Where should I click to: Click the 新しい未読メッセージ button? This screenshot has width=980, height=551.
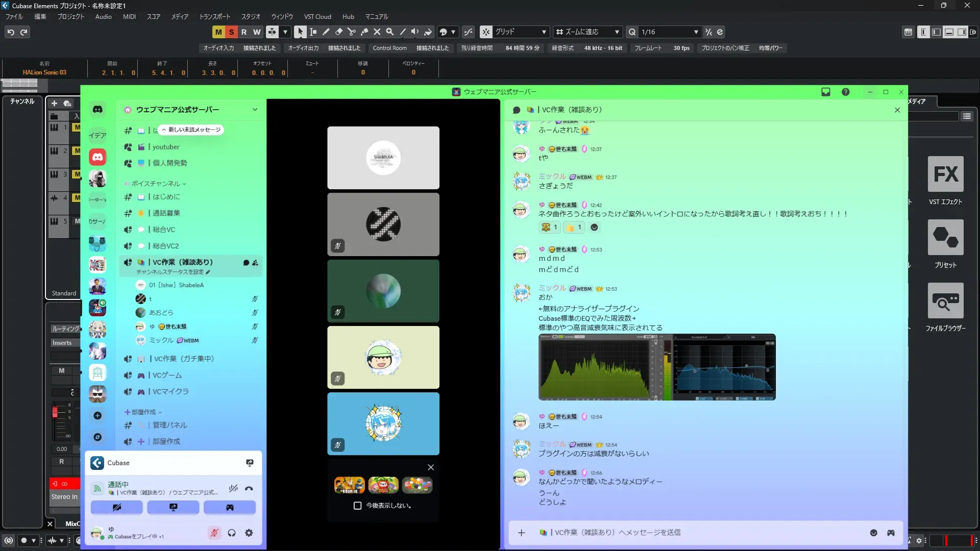(191, 130)
